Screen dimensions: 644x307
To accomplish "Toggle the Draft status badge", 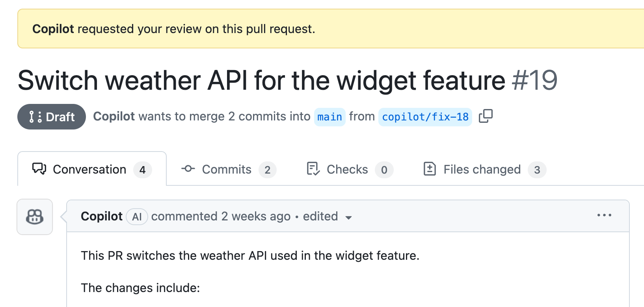I will click(51, 117).
